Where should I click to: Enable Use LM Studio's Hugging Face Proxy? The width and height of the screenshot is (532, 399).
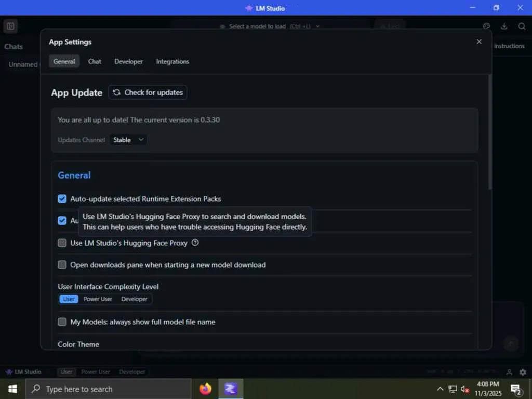click(62, 243)
